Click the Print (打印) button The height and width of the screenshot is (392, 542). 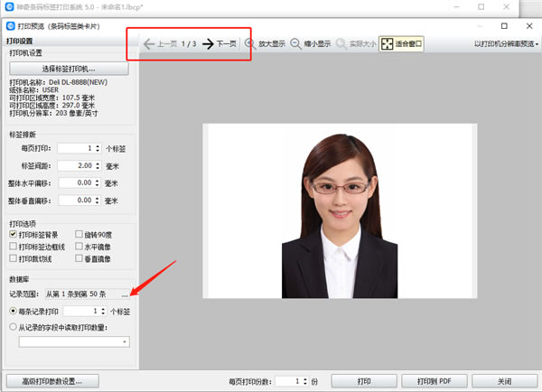tap(364, 380)
